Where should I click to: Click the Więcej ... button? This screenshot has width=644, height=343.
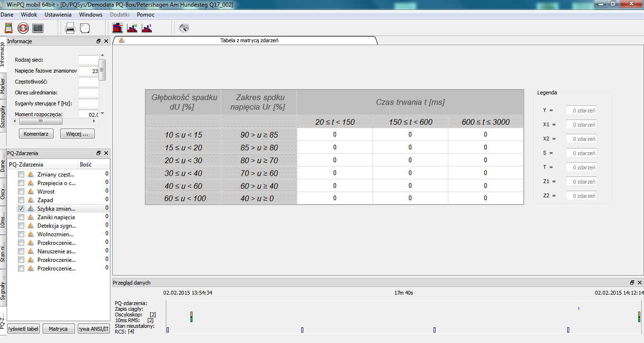(x=77, y=134)
